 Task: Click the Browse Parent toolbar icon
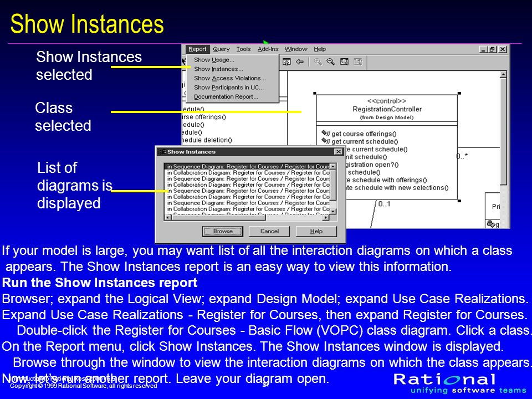coord(287,62)
